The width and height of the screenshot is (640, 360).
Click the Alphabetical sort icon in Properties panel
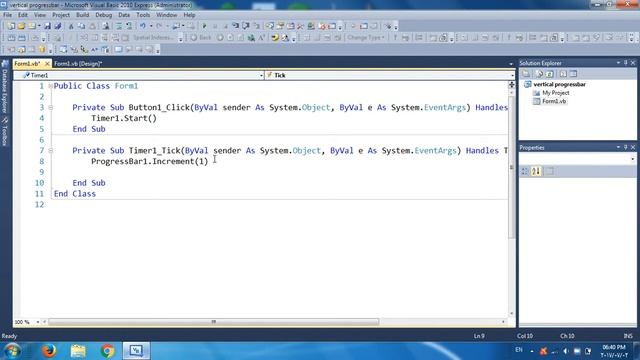click(x=536, y=171)
